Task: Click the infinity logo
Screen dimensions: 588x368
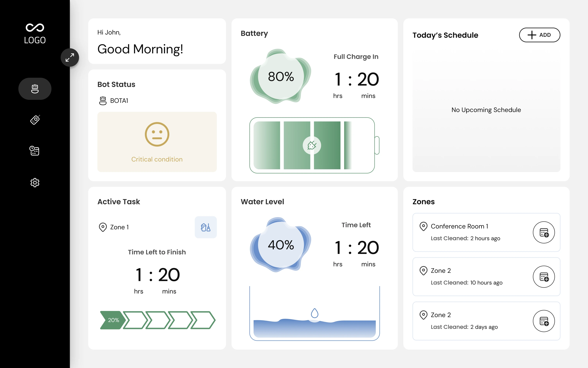Action: point(35,28)
